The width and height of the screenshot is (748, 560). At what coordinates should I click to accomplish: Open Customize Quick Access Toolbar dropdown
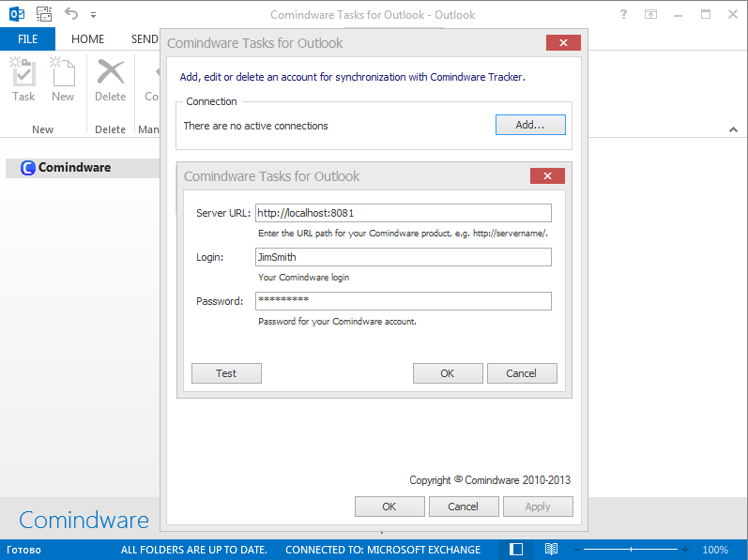94,15
